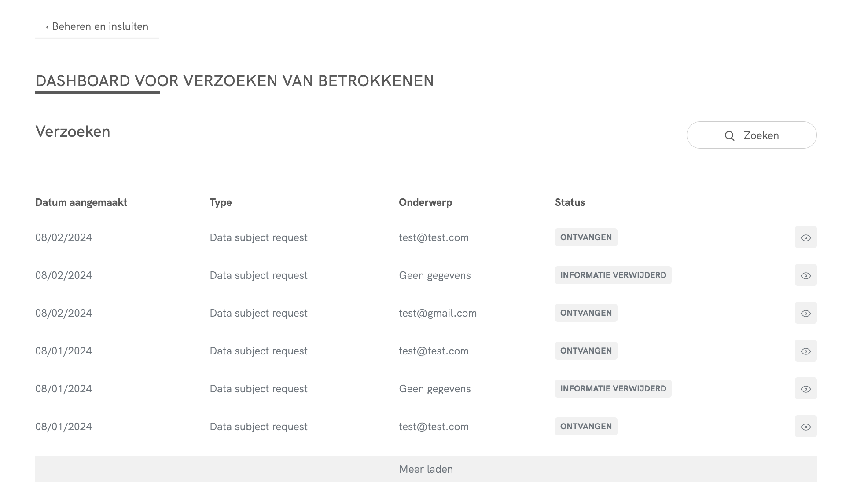Click the eye icon in the last row
This screenshot has height=504, width=853.
(x=805, y=427)
